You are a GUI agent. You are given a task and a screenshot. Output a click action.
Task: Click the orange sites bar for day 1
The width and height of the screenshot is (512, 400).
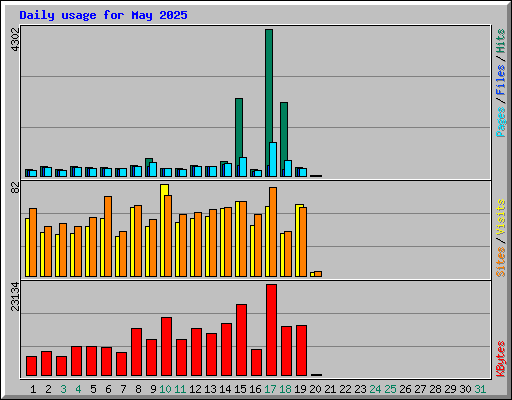(x=33, y=243)
